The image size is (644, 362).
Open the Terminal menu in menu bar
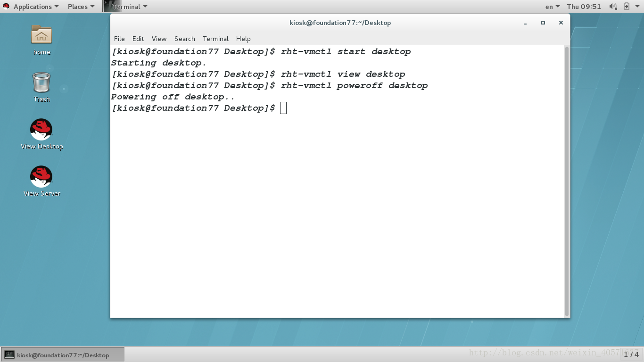215,39
